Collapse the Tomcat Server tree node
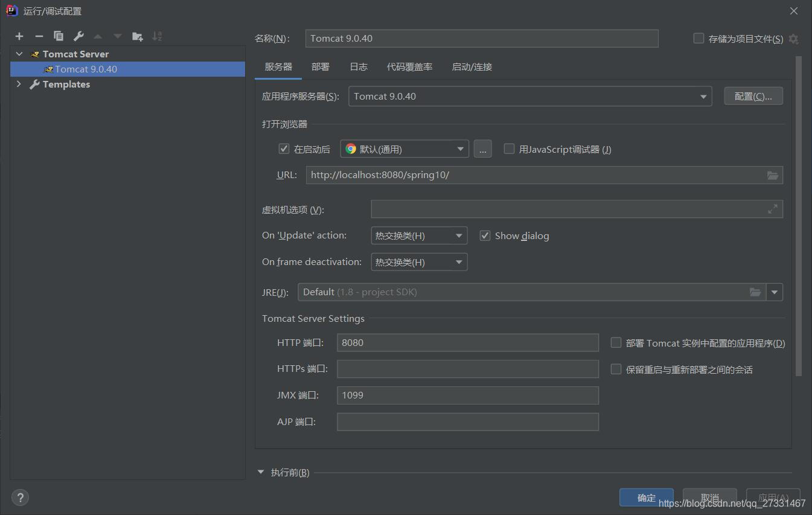Viewport: 812px width, 515px height. click(19, 54)
